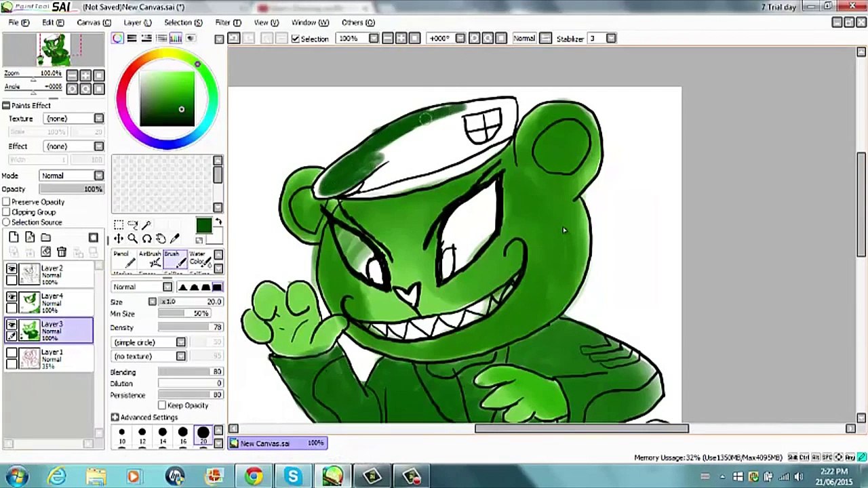
Task: Select the Selection Source option
Action: [x=6, y=222]
